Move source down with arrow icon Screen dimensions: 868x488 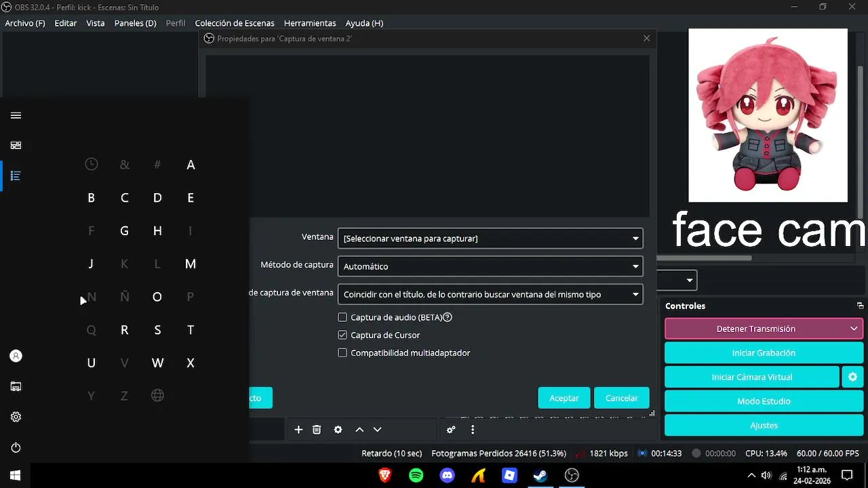pyautogui.click(x=378, y=430)
